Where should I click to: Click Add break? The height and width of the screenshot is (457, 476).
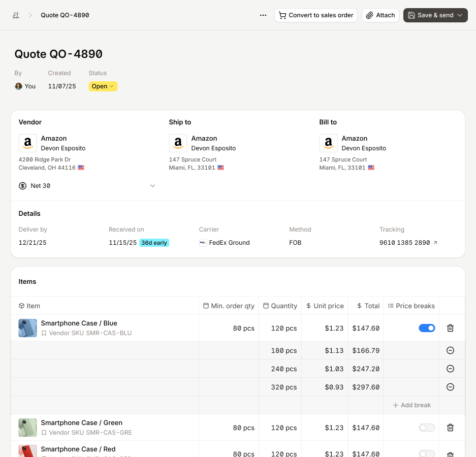(411, 405)
